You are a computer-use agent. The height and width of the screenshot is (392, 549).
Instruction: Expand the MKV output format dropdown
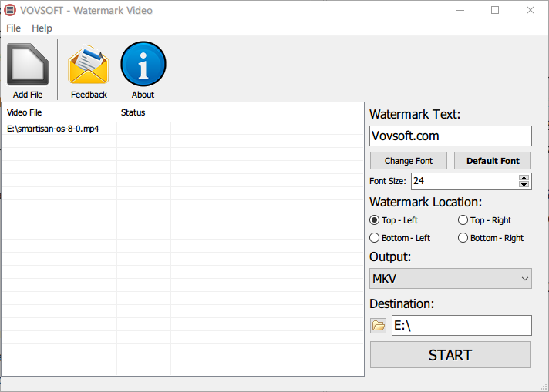click(x=450, y=279)
